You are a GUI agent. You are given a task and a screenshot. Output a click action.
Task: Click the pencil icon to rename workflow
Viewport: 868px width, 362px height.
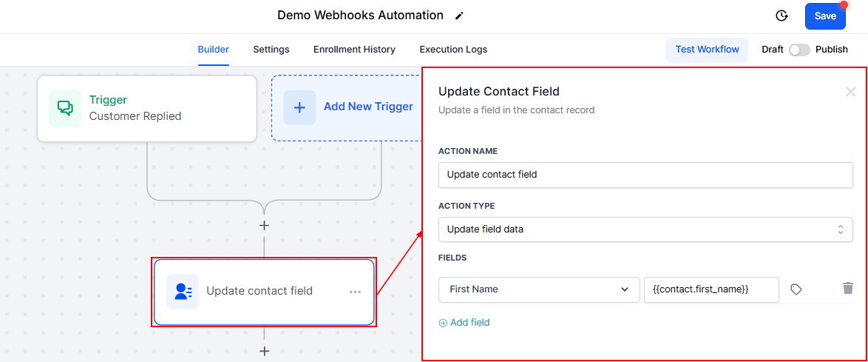[459, 16]
